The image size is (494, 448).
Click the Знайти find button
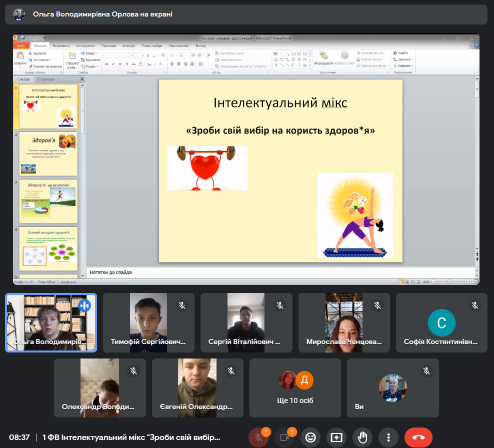pyautogui.click(x=401, y=53)
